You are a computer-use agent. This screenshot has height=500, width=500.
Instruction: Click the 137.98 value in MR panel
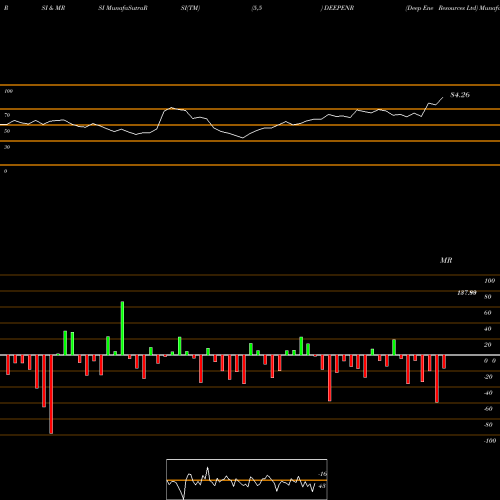tap(467, 293)
